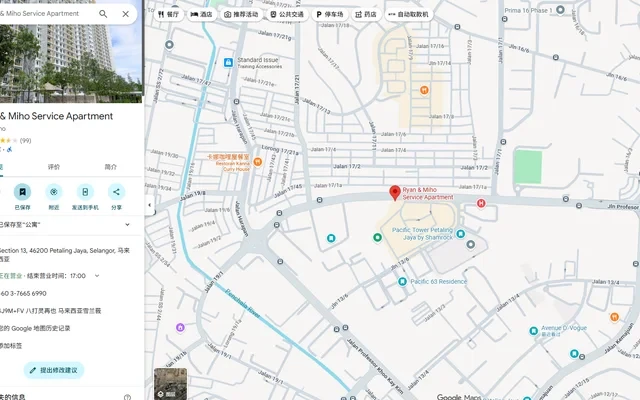Screen dimensions: 640x400
Task: Click the orange restaurant marker near Jalan 17/14
Action: 424,90
